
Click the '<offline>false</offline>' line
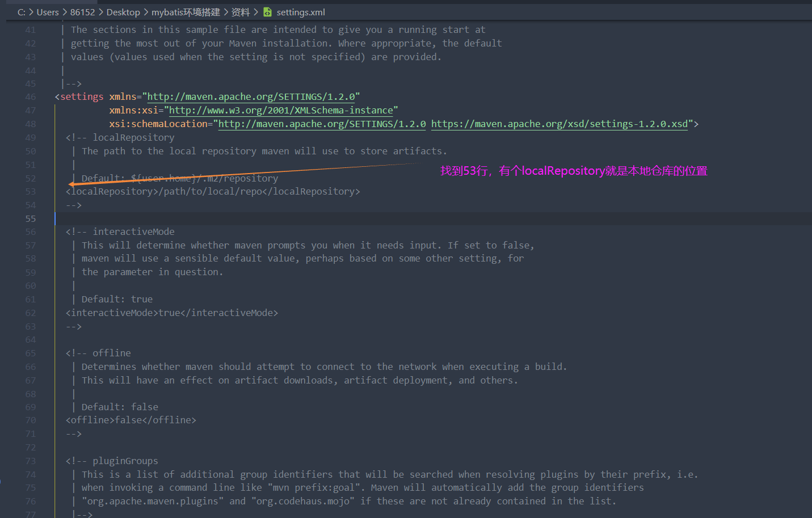pyautogui.click(x=131, y=420)
